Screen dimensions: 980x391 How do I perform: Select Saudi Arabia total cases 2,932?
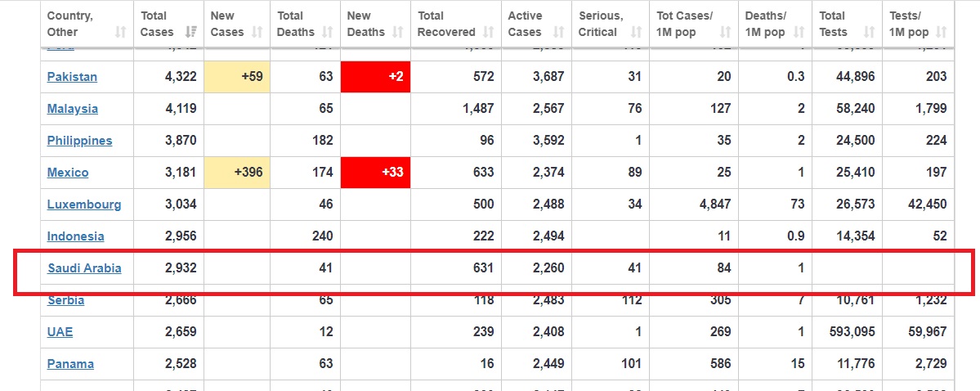point(181,268)
